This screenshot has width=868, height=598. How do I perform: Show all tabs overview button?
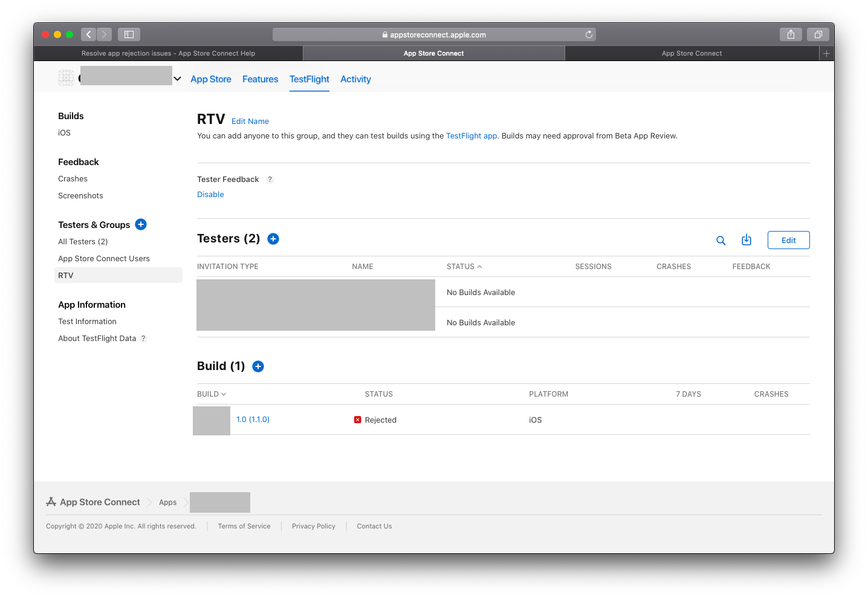[818, 34]
